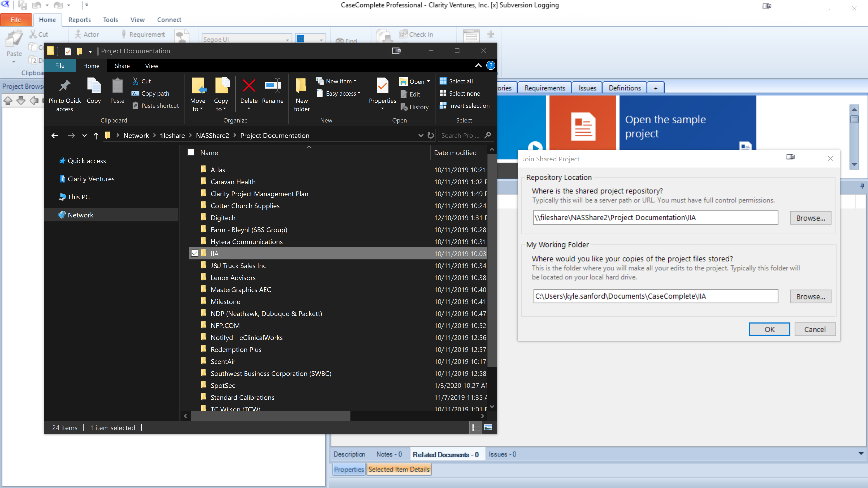Viewport: 868px width, 488px height.
Task: Click OK in Join Shared Project dialog
Action: (x=769, y=329)
